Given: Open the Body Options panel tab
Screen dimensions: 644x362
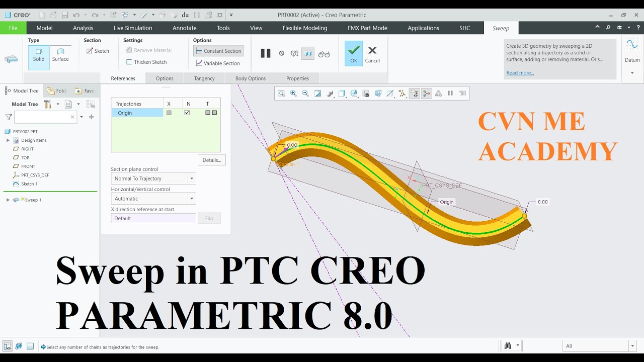Looking at the screenshot, I should coord(251,78).
